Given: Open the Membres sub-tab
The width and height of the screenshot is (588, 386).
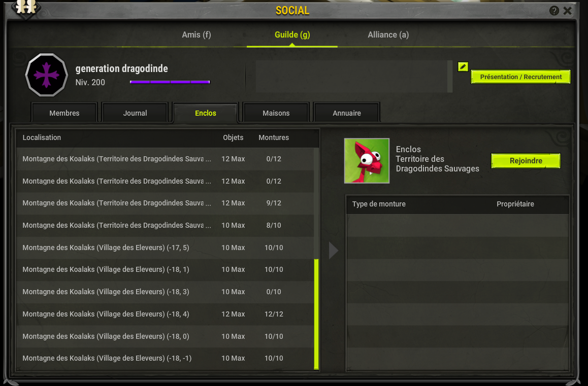Looking at the screenshot, I should [64, 113].
